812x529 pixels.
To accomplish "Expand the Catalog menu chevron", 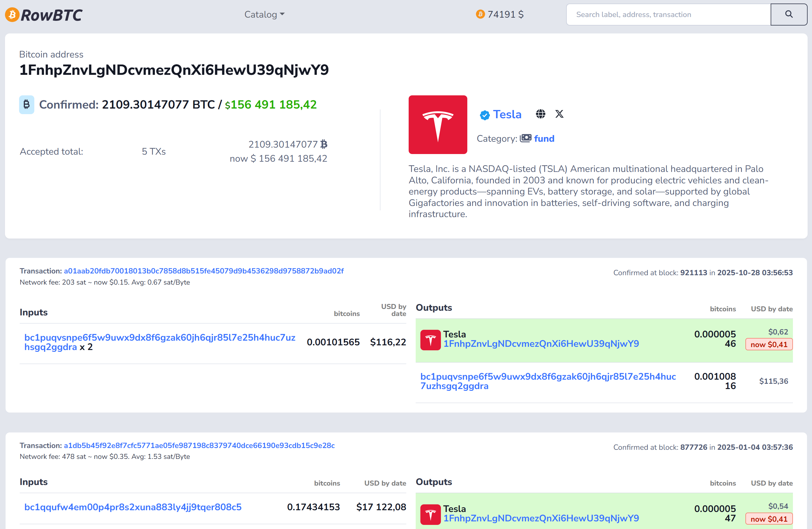I will tap(282, 14).
